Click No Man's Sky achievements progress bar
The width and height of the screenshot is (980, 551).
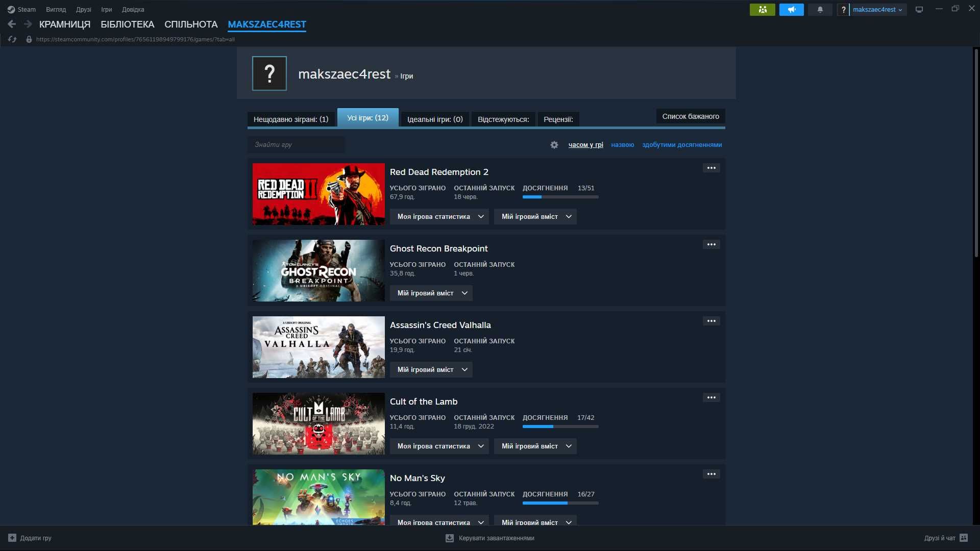click(560, 503)
